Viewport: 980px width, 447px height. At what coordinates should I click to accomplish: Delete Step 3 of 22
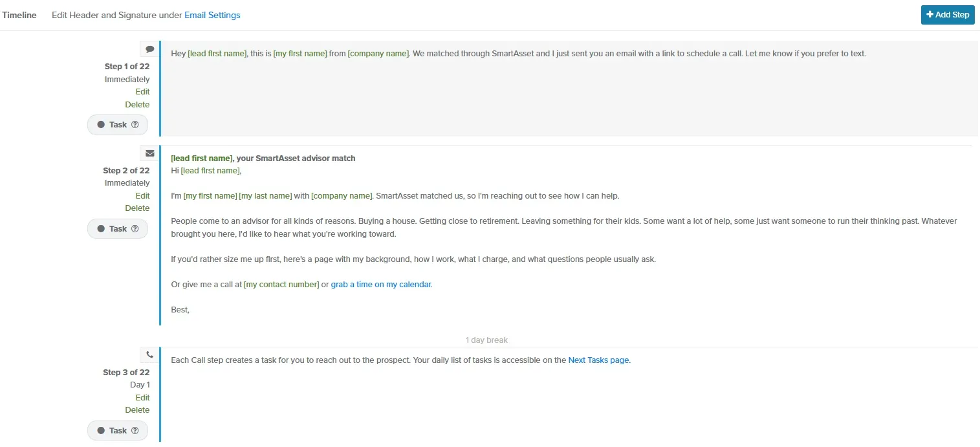137,410
